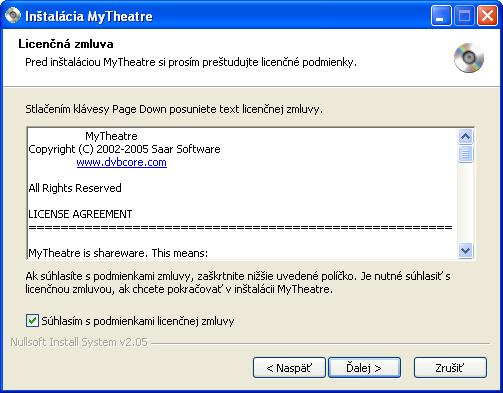This screenshot has width=503, height=393.
Task: Click 'MyTheatre is shareware. This means:' text
Action: click(118, 253)
